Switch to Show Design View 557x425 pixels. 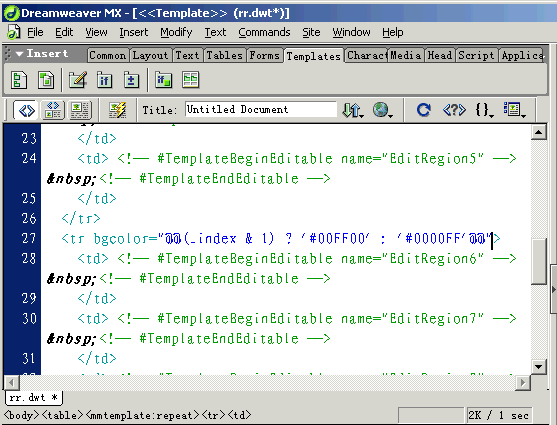[x=80, y=110]
